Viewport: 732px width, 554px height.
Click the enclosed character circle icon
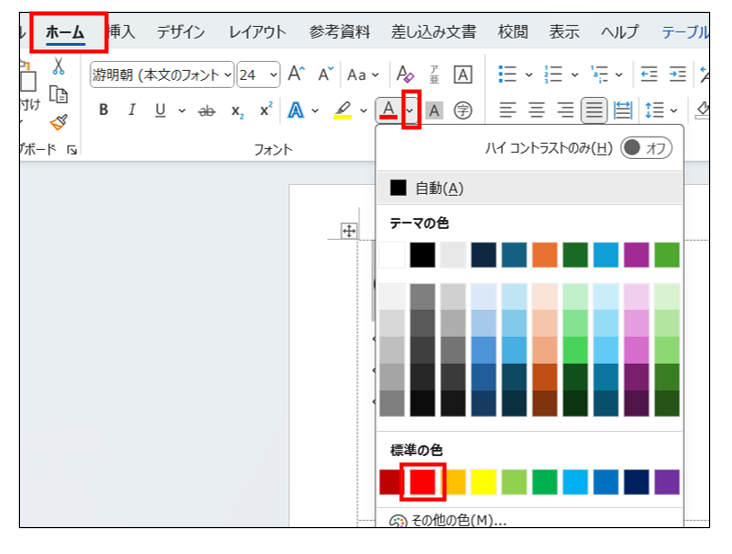click(463, 111)
